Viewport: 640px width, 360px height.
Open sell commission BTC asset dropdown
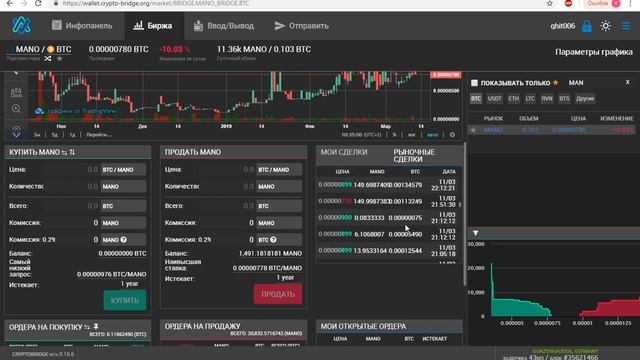pos(280,240)
